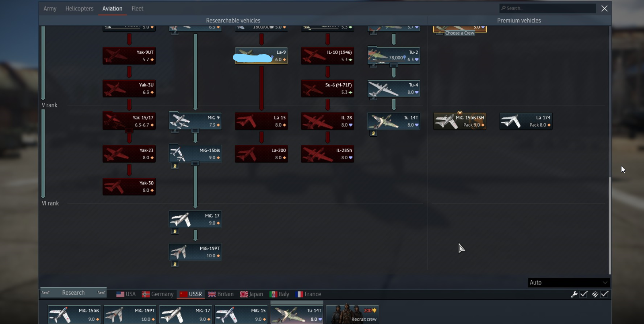Viewport: 644px width, 324px height.
Task: Close the research tree window
Action: click(x=604, y=8)
